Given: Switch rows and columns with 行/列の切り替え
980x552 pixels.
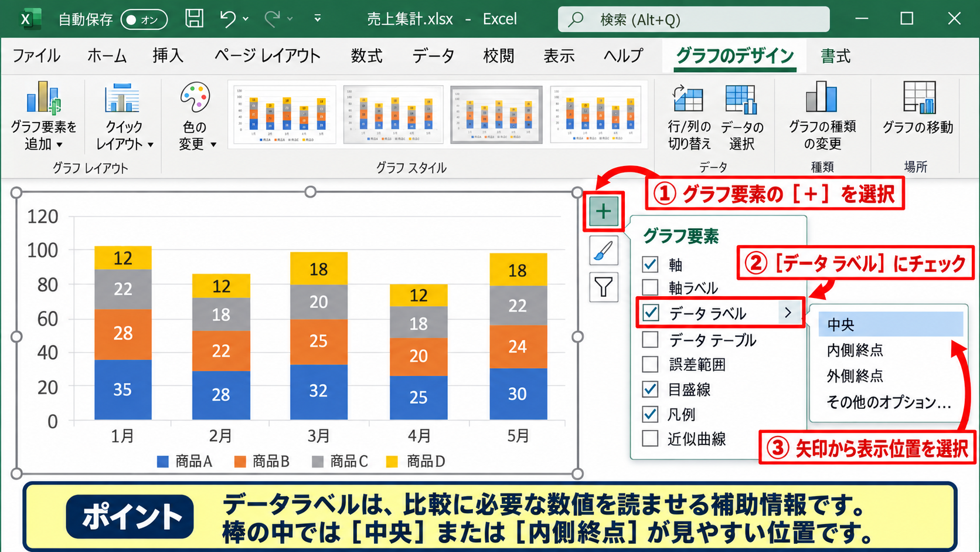Looking at the screenshot, I should tap(689, 117).
